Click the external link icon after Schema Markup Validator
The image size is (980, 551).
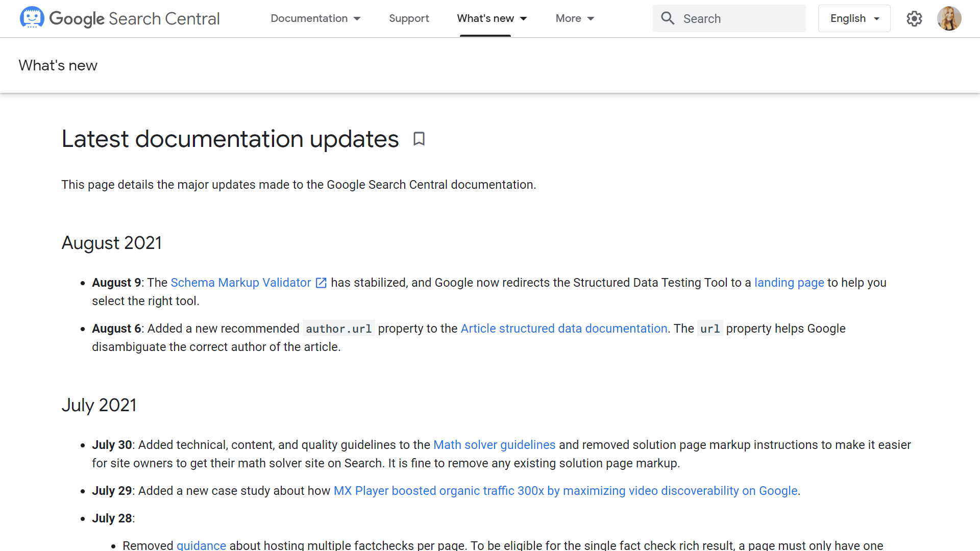tap(321, 283)
